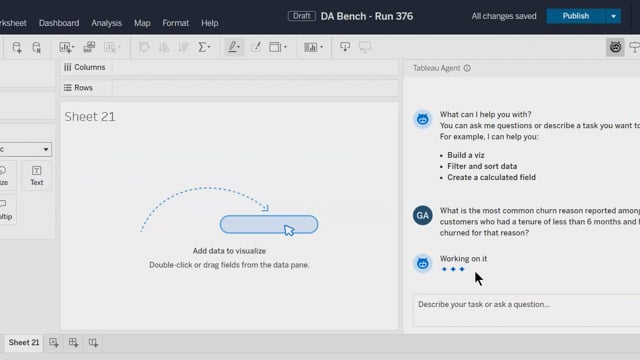Click the Duplicate sheet toolbar icon
Image resolution: width=640 pixels, height=360 pixels.
point(89,47)
